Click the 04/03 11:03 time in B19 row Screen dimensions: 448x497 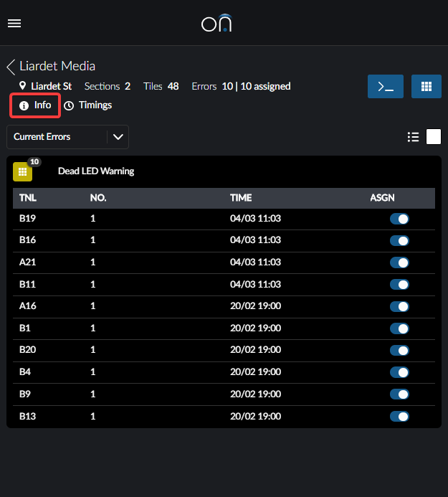tap(255, 219)
